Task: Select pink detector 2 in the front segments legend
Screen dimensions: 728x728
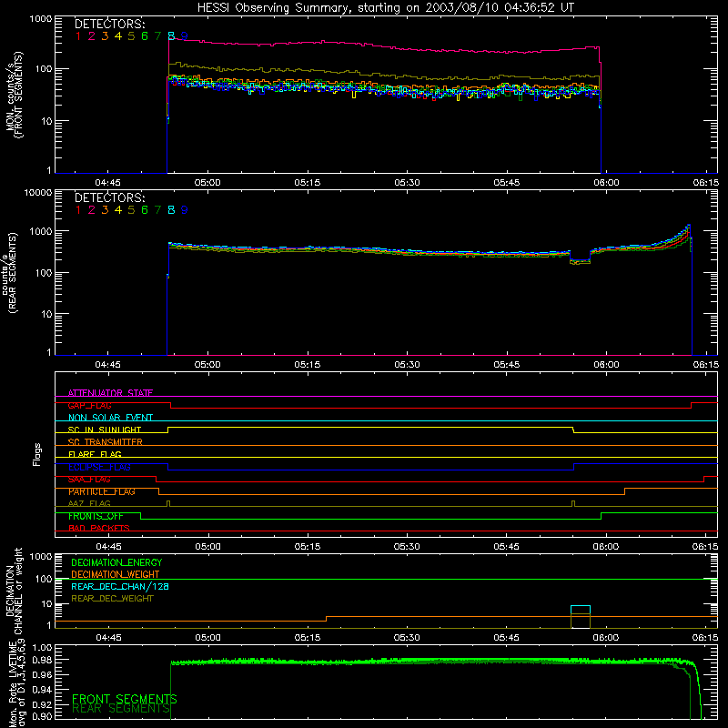Action: pos(92,35)
